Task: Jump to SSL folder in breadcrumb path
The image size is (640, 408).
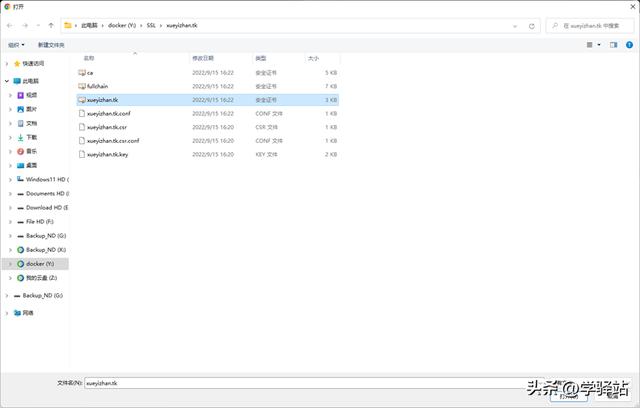Action: click(x=151, y=25)
